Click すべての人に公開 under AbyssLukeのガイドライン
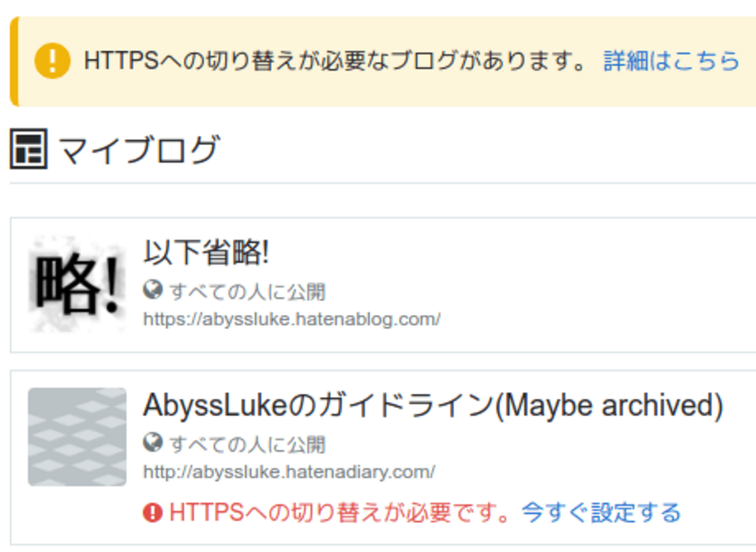The width and height of the screenshot is (756, 552). 247,444
